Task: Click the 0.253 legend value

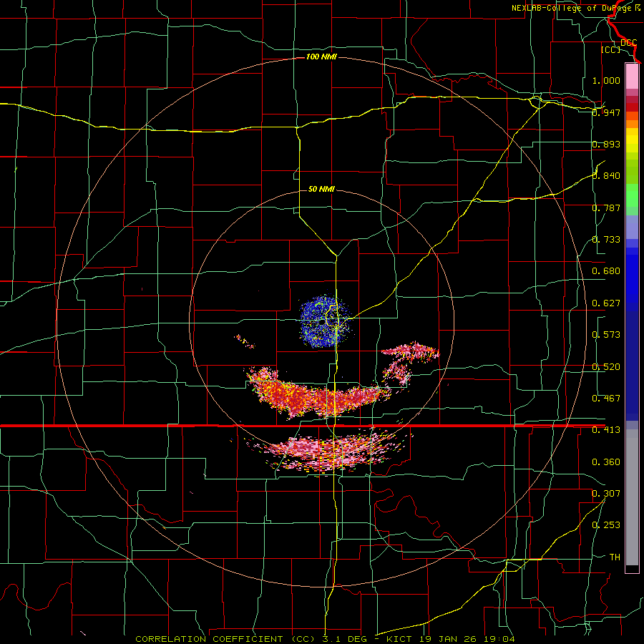Action: 606,525
